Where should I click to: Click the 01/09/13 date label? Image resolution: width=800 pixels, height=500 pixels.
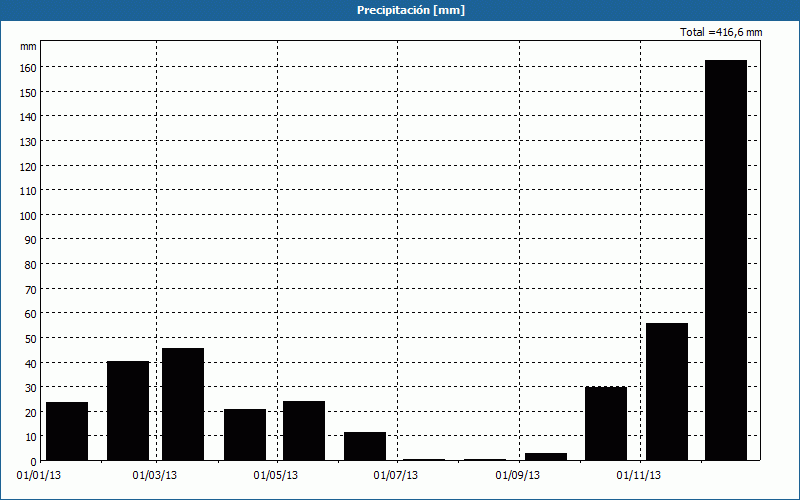pyautogui.click(x=517, y=476)
